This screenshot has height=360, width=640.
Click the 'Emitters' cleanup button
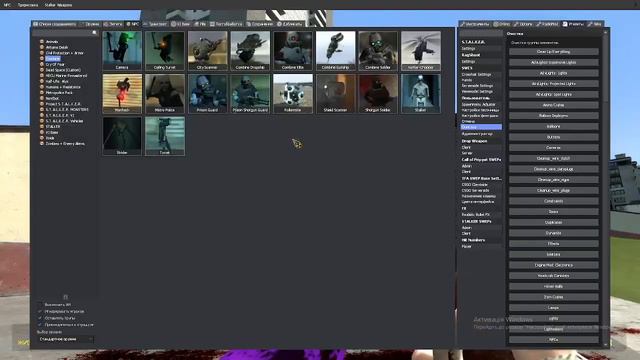[553, 254]
